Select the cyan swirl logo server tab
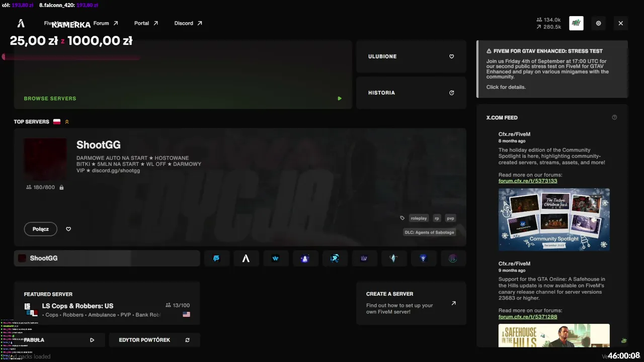The height and width of the screenshot is (362, 644). click(335, 258)
